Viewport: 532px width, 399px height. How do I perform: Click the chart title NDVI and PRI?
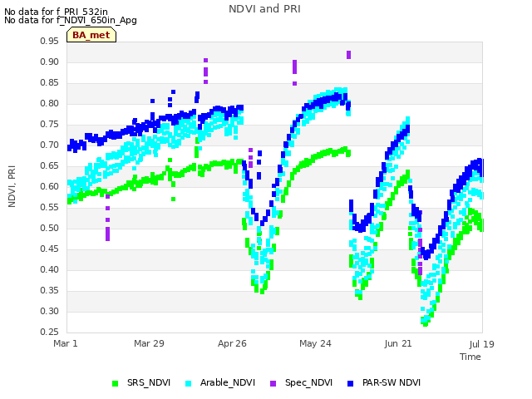click(x=264, y=9)
